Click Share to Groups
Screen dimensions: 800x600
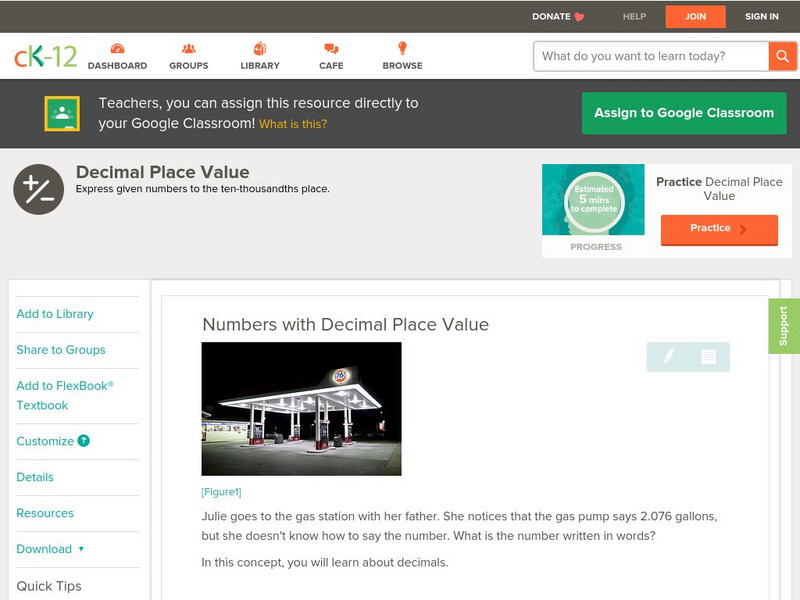(61, 349)
